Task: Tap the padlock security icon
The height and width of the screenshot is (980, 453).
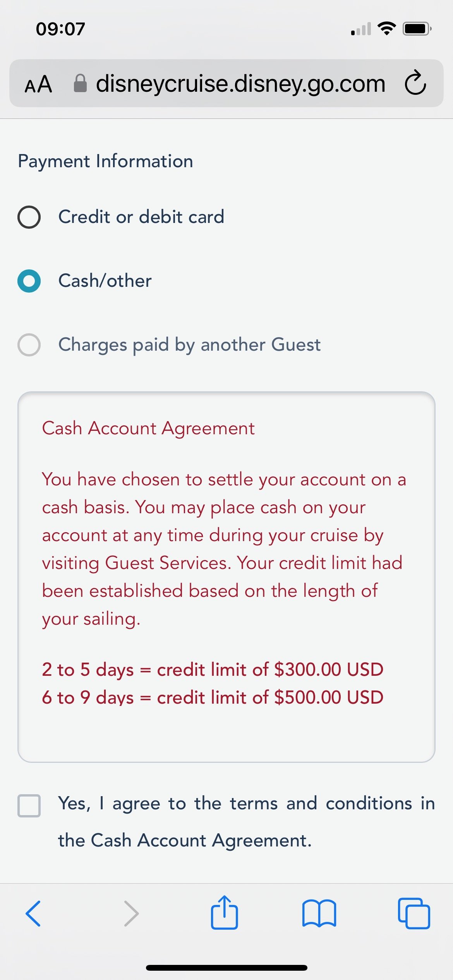Action: click(x=80, y=83)
